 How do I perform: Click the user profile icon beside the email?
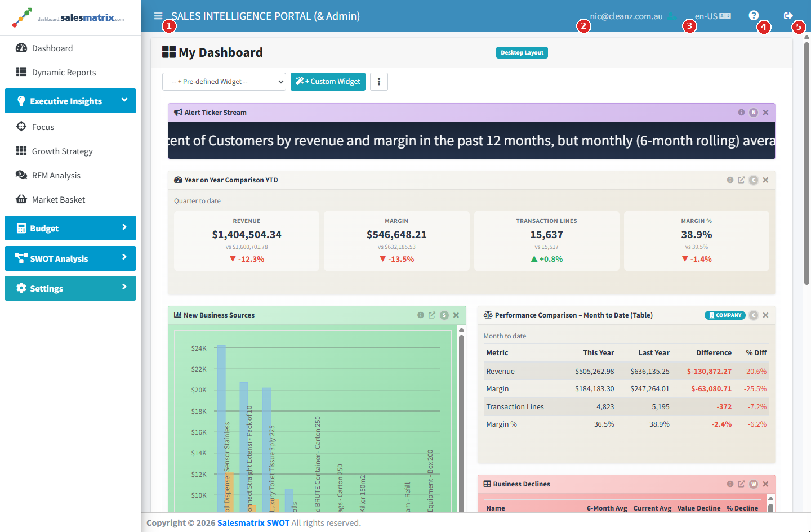[x=671, y=16]
